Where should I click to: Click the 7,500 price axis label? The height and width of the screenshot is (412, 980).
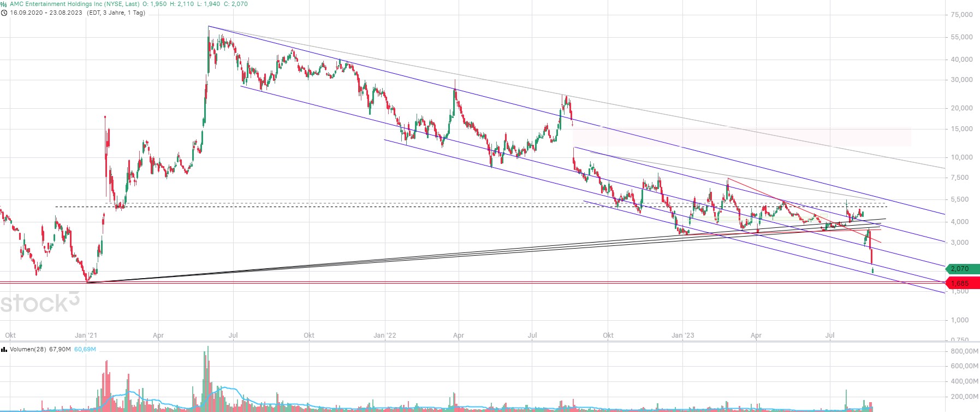tap(960, 178)
